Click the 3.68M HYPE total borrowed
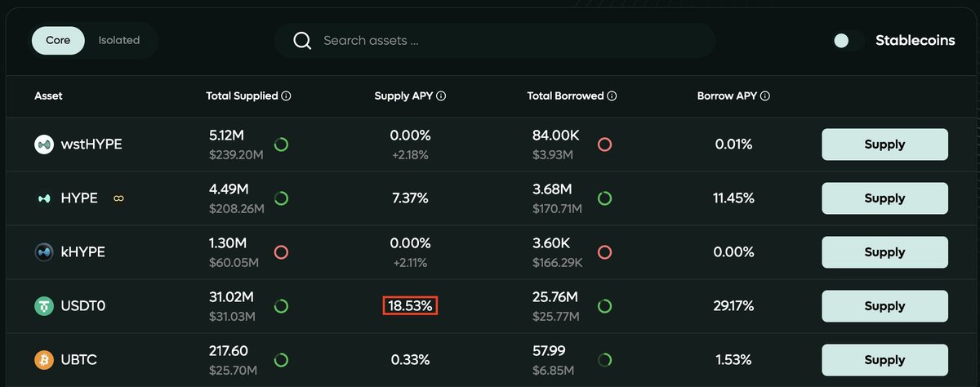 pyautogui.click(x=553, y=189)
